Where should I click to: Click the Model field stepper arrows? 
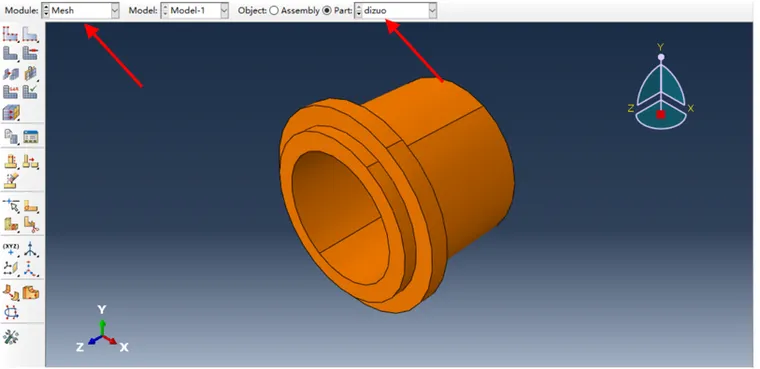click(x=165, y=10)
